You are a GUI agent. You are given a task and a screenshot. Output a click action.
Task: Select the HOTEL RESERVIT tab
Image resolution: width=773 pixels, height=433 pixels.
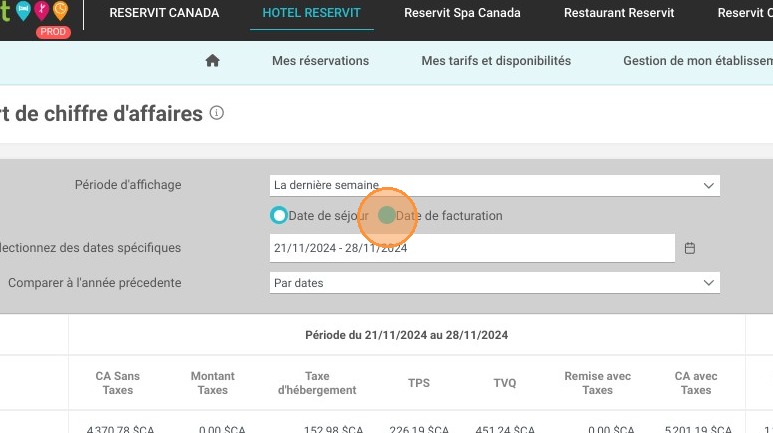click(312, 13)
